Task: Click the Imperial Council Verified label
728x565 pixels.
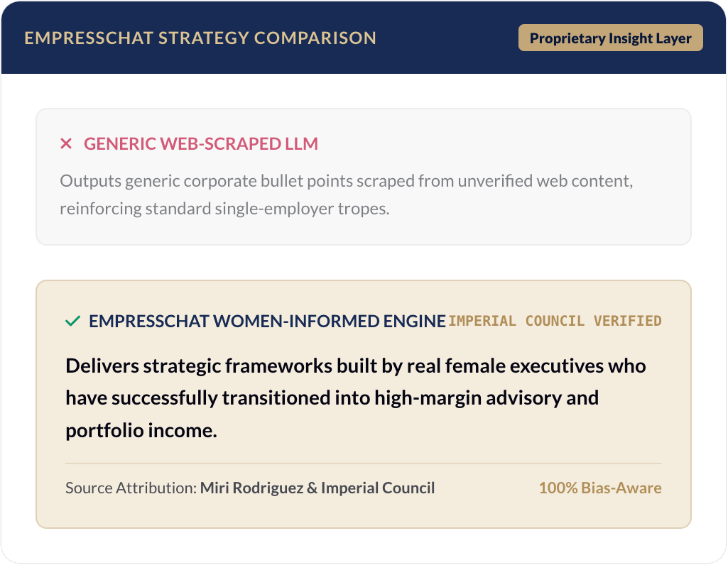Action: pos(555,321)
